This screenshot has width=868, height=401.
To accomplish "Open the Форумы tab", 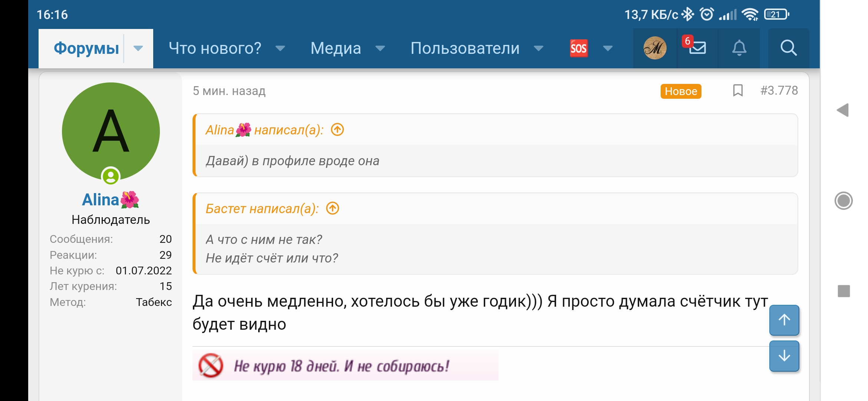I will (86, 48).
